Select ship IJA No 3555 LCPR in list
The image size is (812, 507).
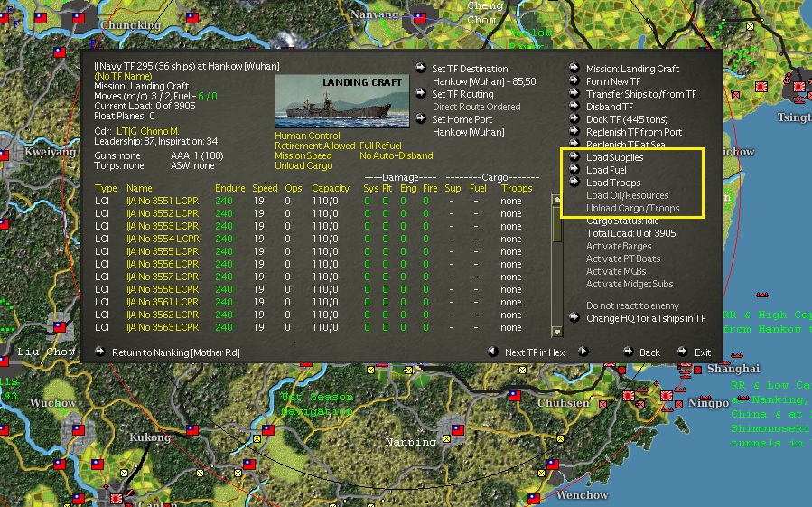163,251
